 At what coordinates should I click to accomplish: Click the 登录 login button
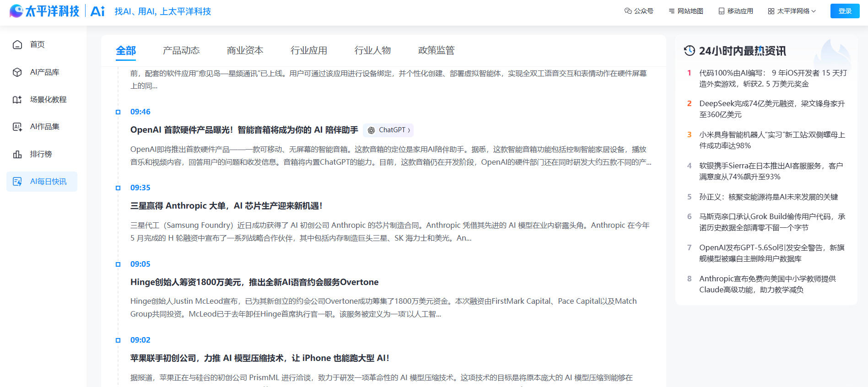(x=845, y=11)
